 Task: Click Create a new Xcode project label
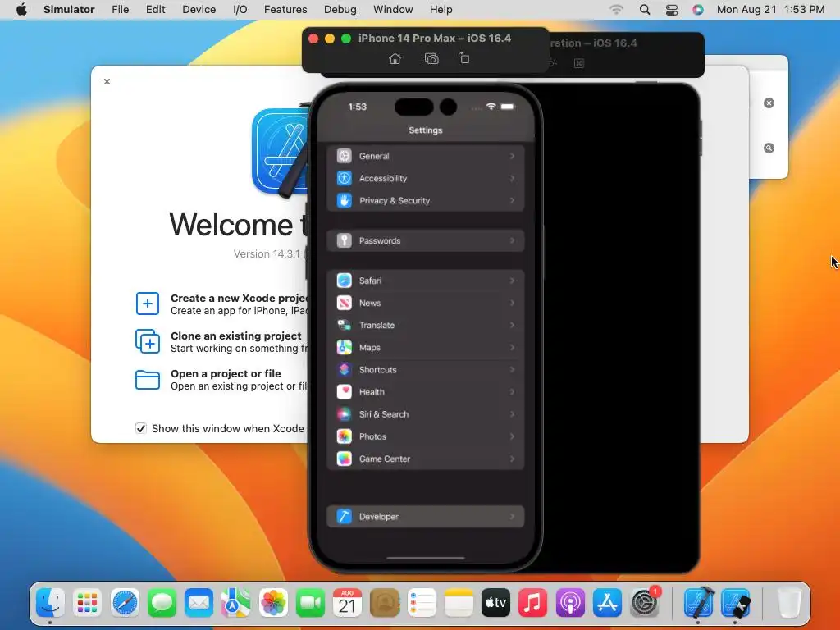click(240, 298)
